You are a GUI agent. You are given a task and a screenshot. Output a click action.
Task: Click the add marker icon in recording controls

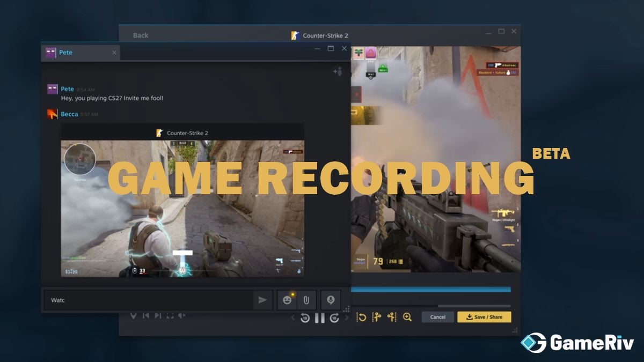134,315
